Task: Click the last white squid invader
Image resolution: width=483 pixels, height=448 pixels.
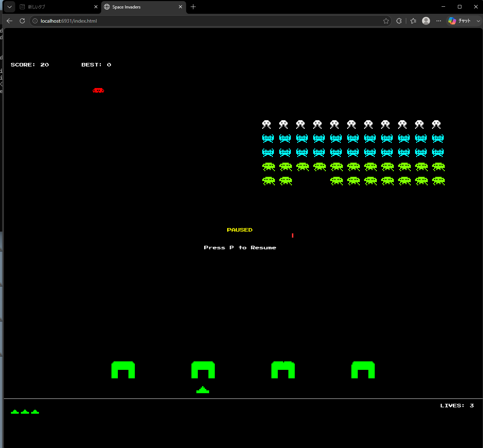Action: (x=436, y=124)
